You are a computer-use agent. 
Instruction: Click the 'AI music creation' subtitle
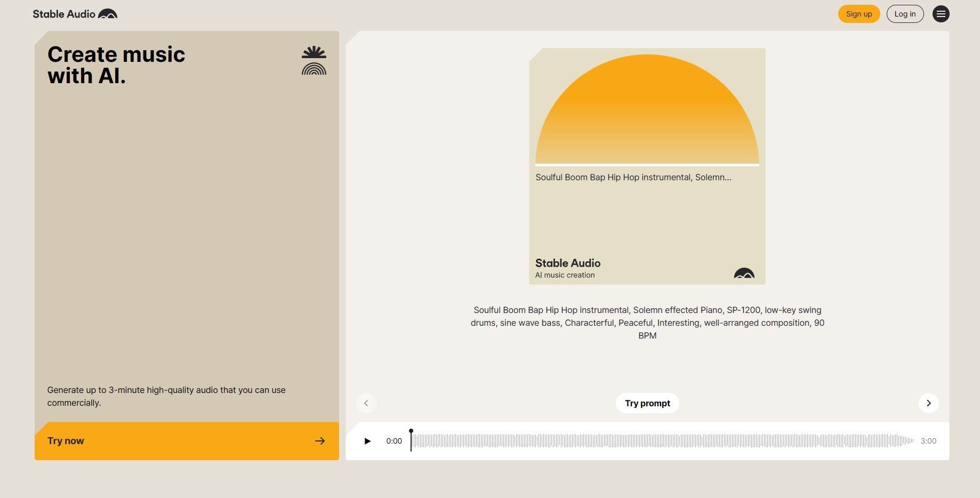(565, 275)
